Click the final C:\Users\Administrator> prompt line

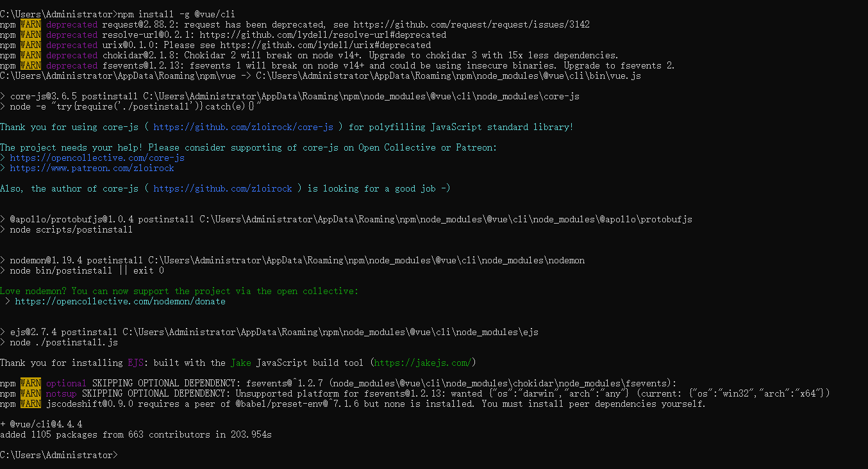(x=59, y=455)
